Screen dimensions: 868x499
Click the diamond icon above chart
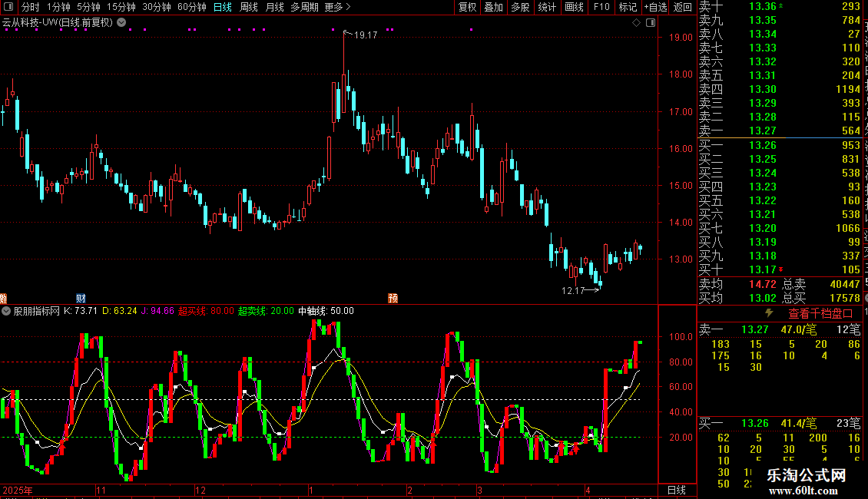637,23
